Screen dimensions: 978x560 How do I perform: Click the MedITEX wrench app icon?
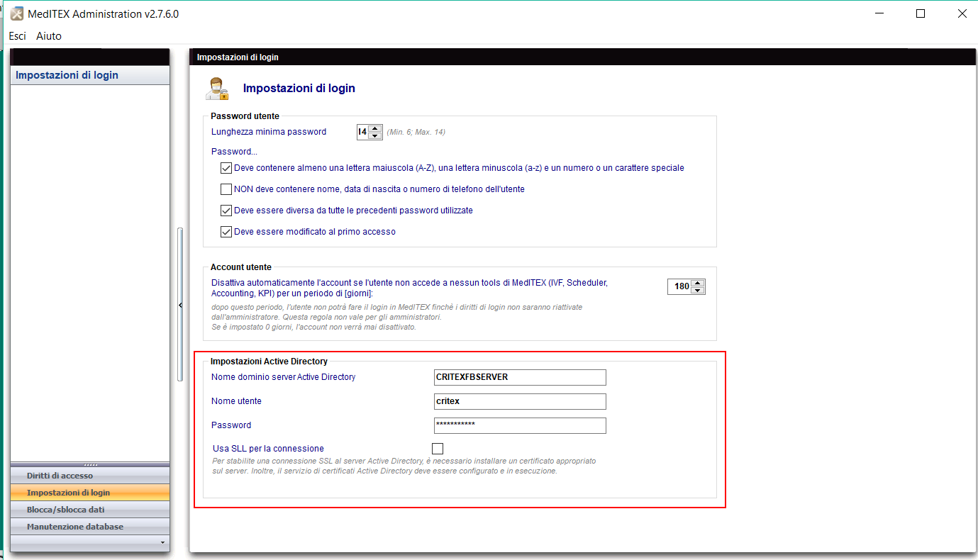tap(17, 14)
